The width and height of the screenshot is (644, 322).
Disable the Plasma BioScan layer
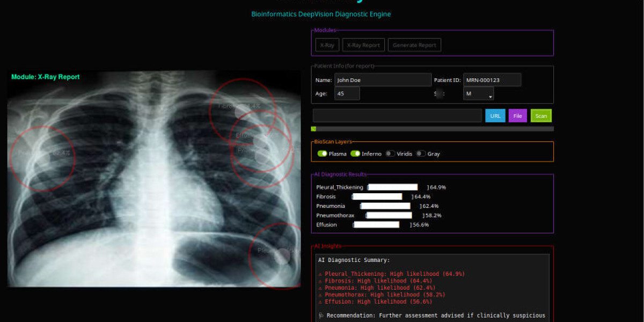tap(321, 153)
